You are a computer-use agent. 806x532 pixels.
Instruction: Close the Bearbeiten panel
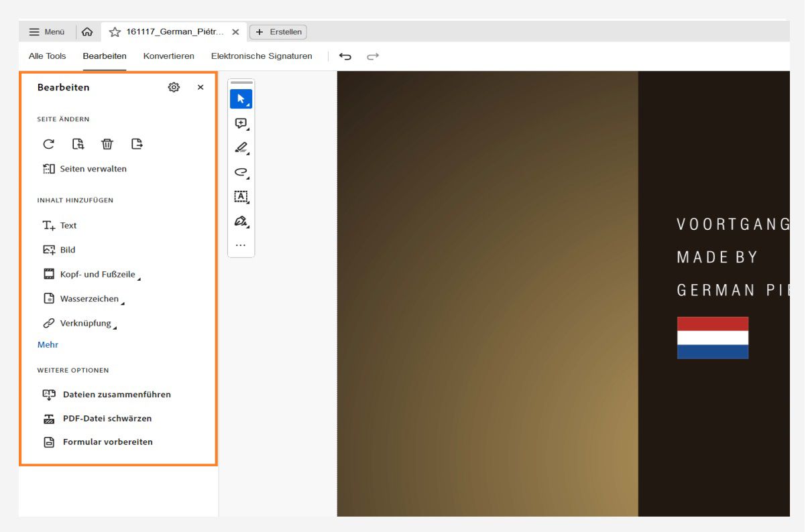coord(200,87)
